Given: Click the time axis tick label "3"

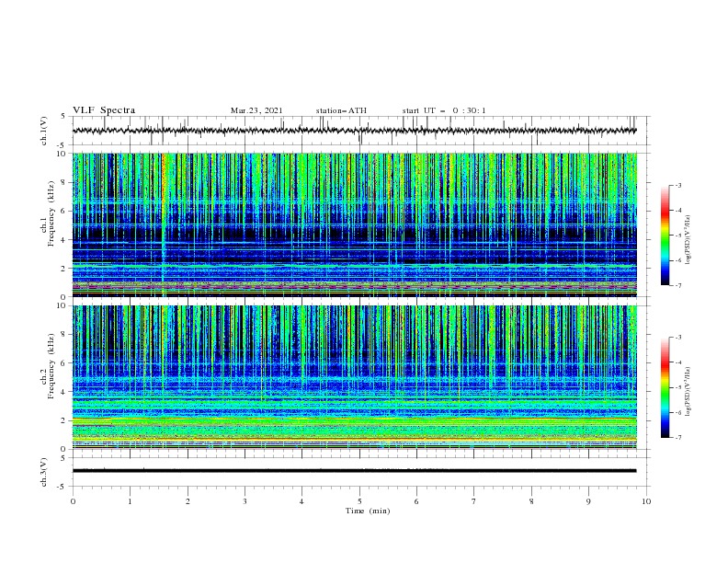Looking at the screenshot, I should 245,501.
